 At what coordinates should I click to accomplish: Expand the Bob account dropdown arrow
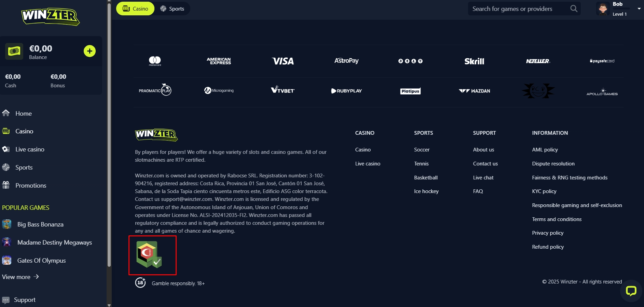[639, 9]
